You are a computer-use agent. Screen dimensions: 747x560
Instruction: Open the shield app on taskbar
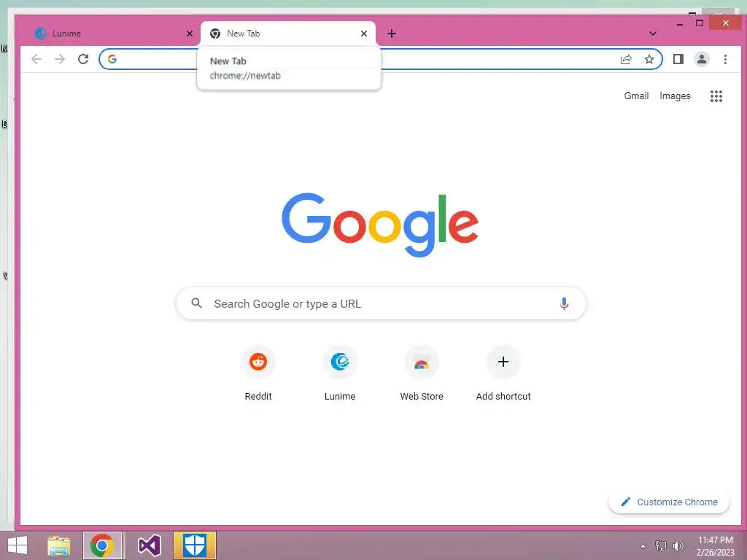194,545
